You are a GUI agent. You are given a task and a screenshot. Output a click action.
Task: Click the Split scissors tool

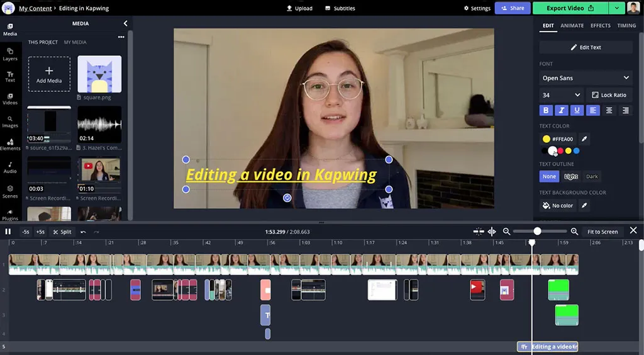point(62,232)
